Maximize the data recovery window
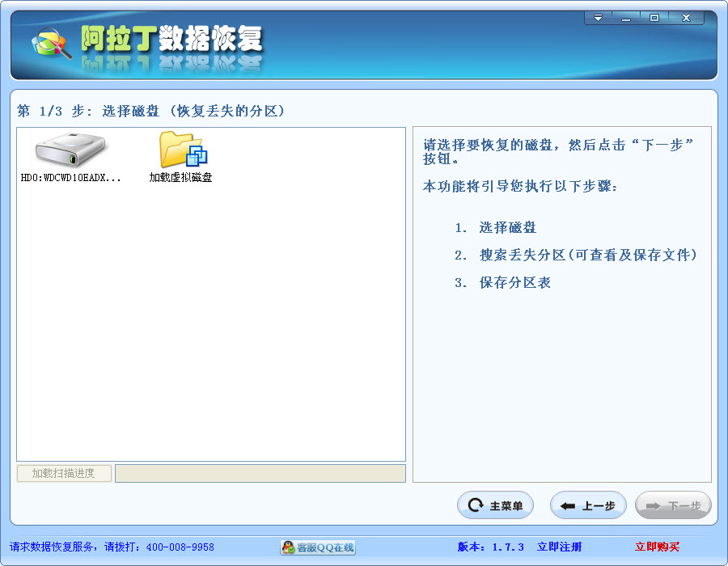The image size is (728, 566). point(654,18)
